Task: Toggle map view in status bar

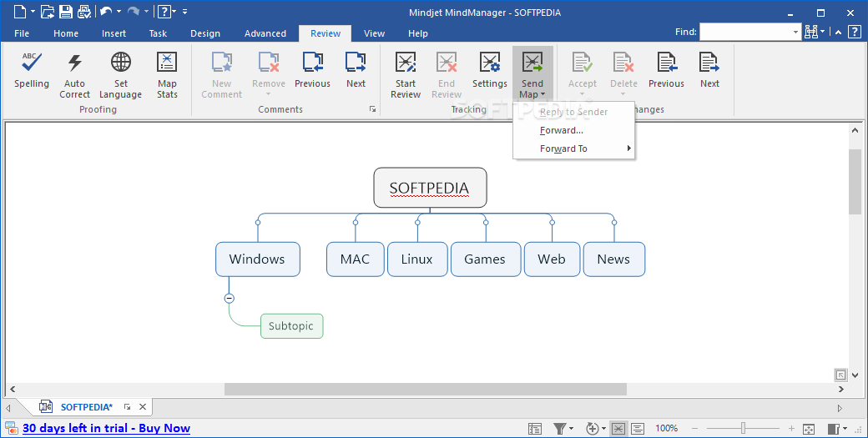Action: click(x=618, y=429)
